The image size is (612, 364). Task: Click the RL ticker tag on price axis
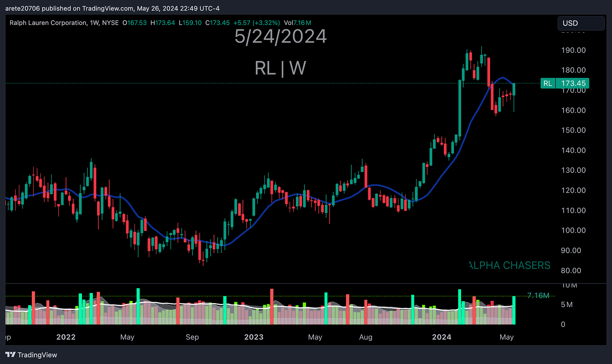548,83
